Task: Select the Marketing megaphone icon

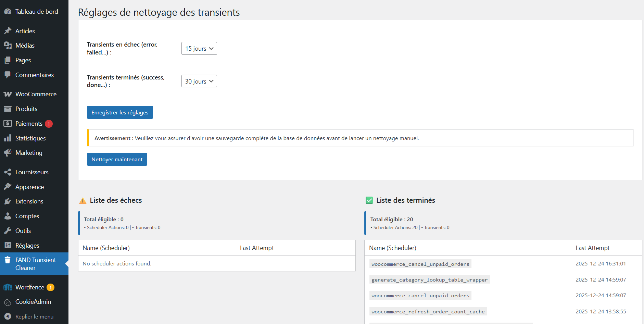Action: point(8,152)
